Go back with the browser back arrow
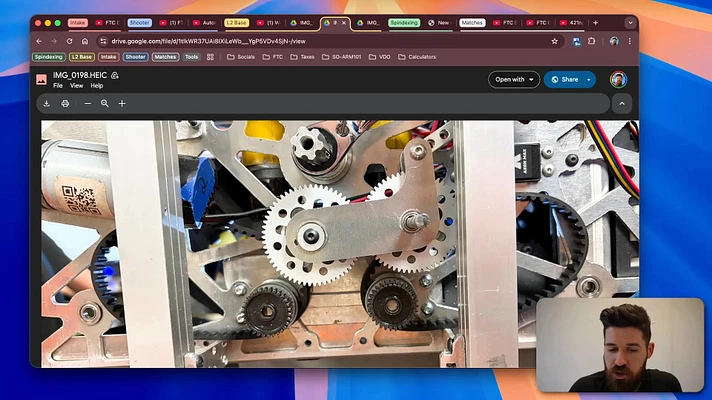 pos(39,41)
